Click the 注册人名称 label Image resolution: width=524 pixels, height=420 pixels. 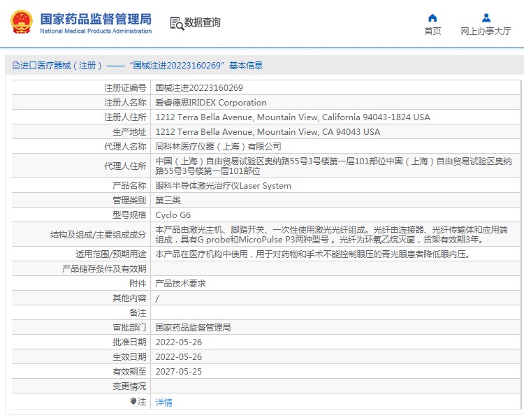click(125, 103)
